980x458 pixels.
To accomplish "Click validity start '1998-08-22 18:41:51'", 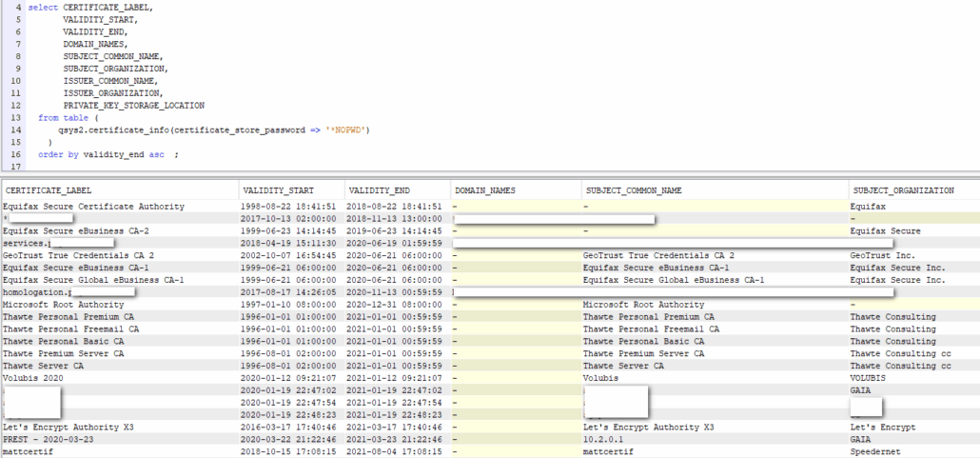I will click(288, 207).
